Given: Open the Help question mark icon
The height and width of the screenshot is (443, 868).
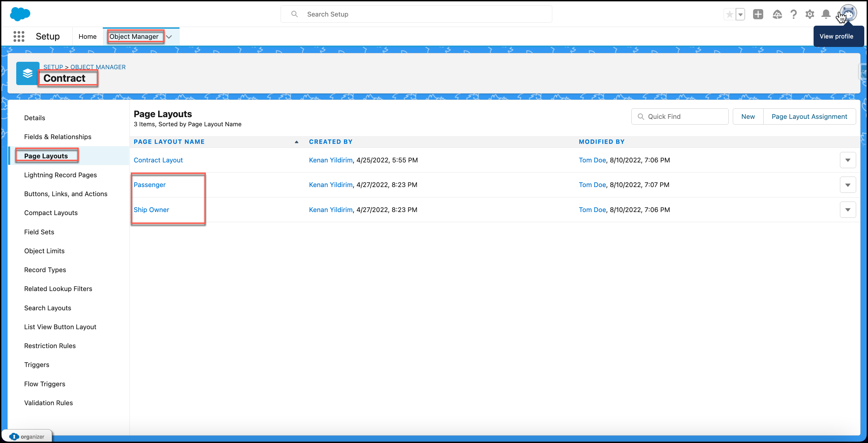Looking at the screenshot, I should point(793,14).
